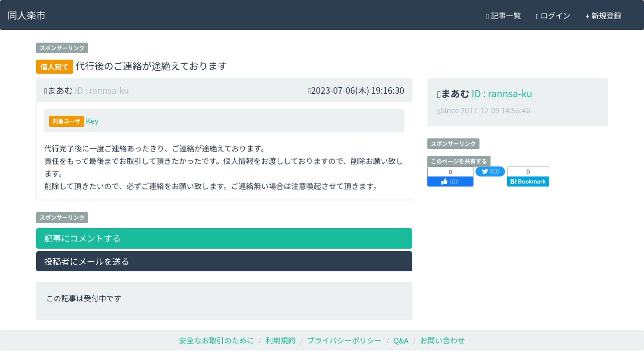The image size is (644, 361).
Task: Click the article title 代行後のご連絡が途絶えております
Action: coord(151,66)
